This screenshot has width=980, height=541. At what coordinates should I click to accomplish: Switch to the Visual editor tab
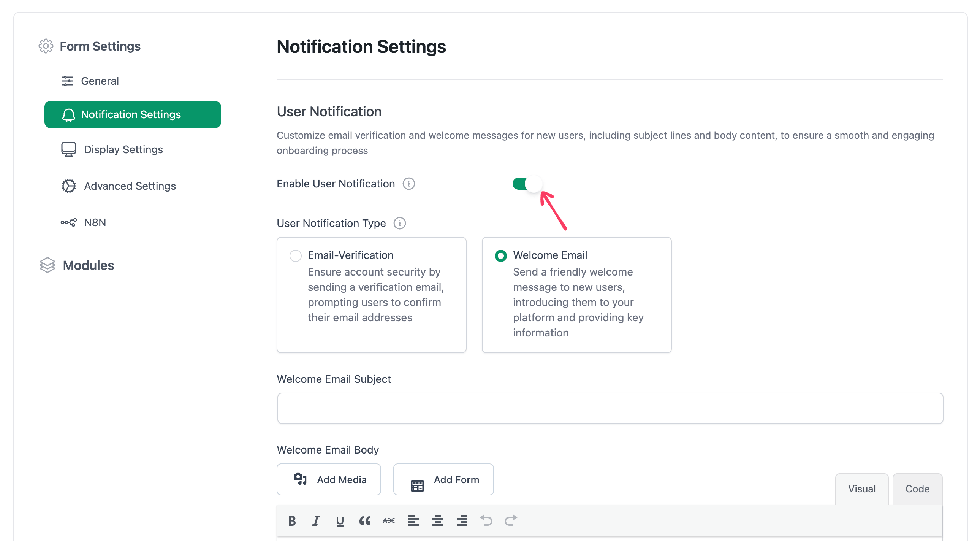click(862, 489)
